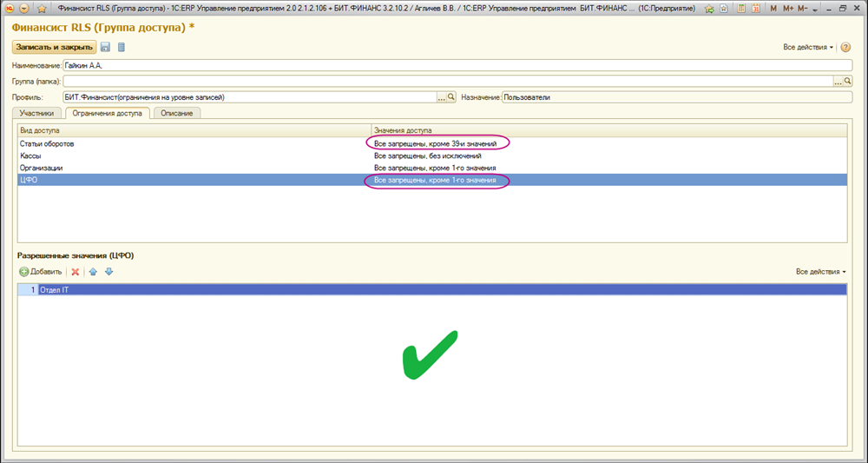
Task: Open the top 'Все действия' dropdown
Action: [x=807, y=47]
